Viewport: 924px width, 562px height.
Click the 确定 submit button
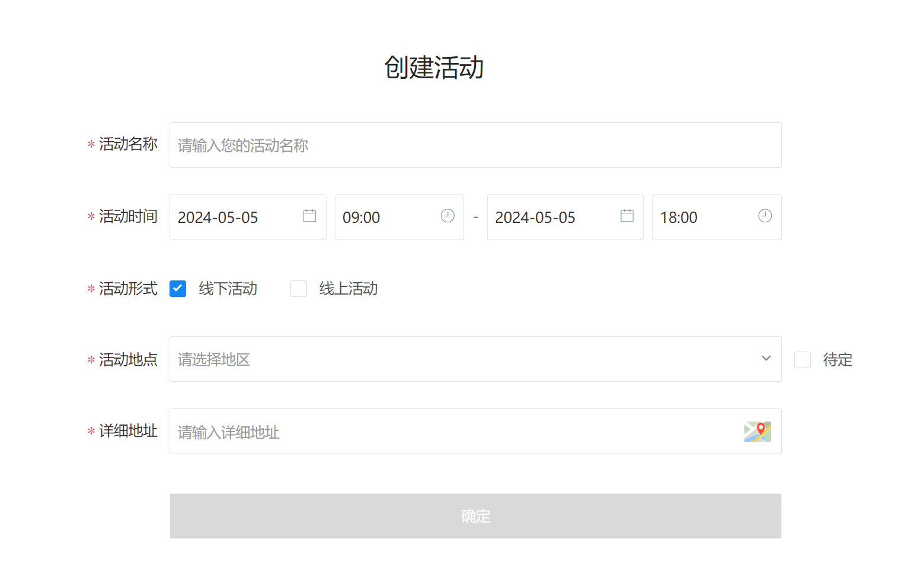(x=475, y=516)
